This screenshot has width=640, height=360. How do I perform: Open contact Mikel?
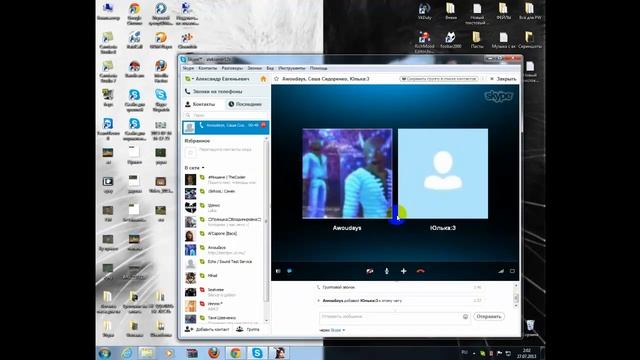224,278
